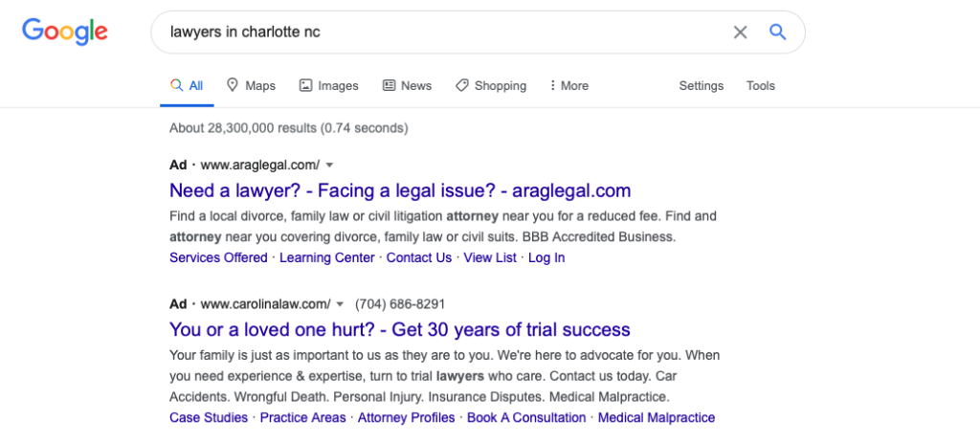Open the Learning Center sitelink
Screen dimensions: 980x443
pos(327,257)
